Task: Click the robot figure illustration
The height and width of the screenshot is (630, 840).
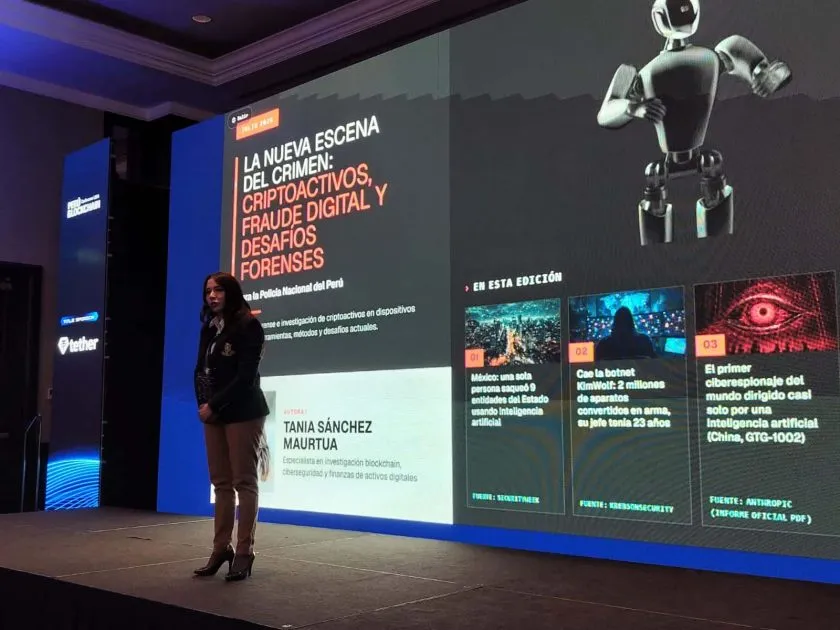Action: [693, 121]
